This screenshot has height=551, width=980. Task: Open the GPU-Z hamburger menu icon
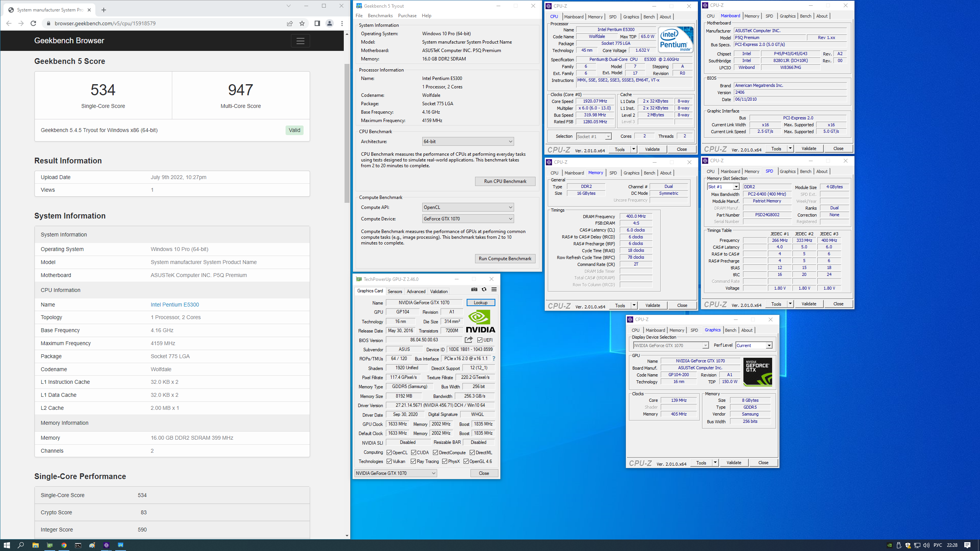pos(494,289)
